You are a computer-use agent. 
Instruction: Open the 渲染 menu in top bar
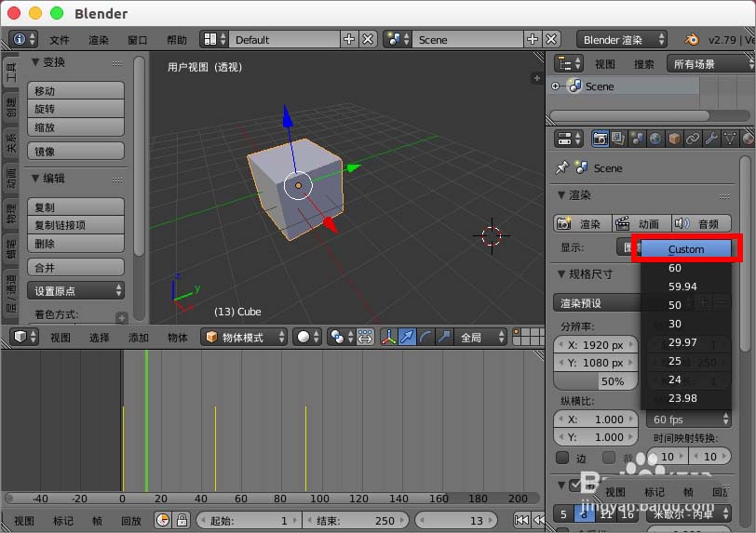click(x=99, y=39)
